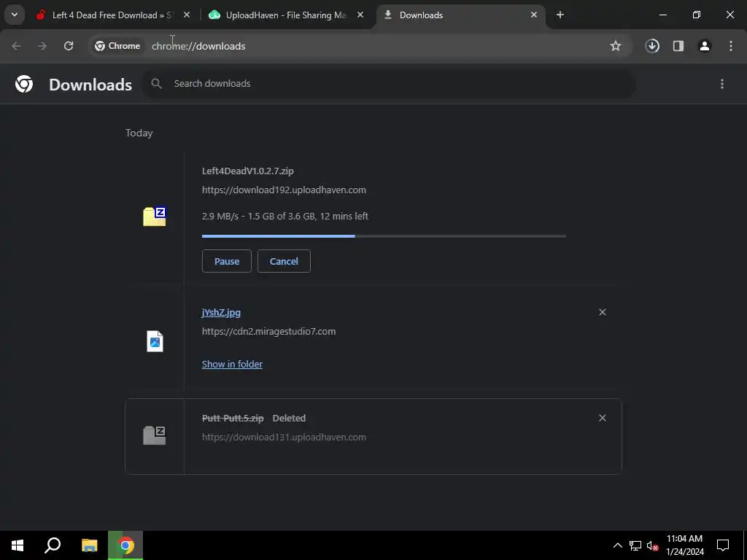The height and width of the screenshot is (560, 747).
Task: Focus the Search downloads field
Action: click(389, 84)
